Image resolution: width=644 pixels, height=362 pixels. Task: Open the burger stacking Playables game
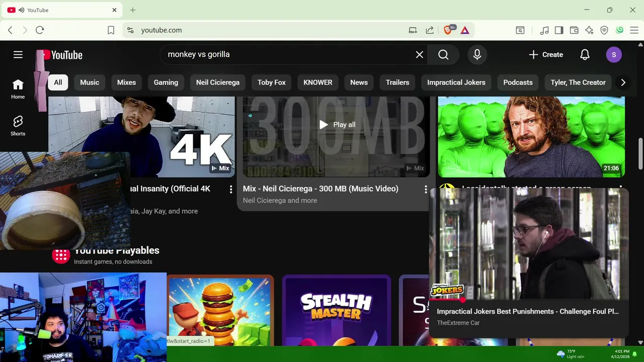220,311
